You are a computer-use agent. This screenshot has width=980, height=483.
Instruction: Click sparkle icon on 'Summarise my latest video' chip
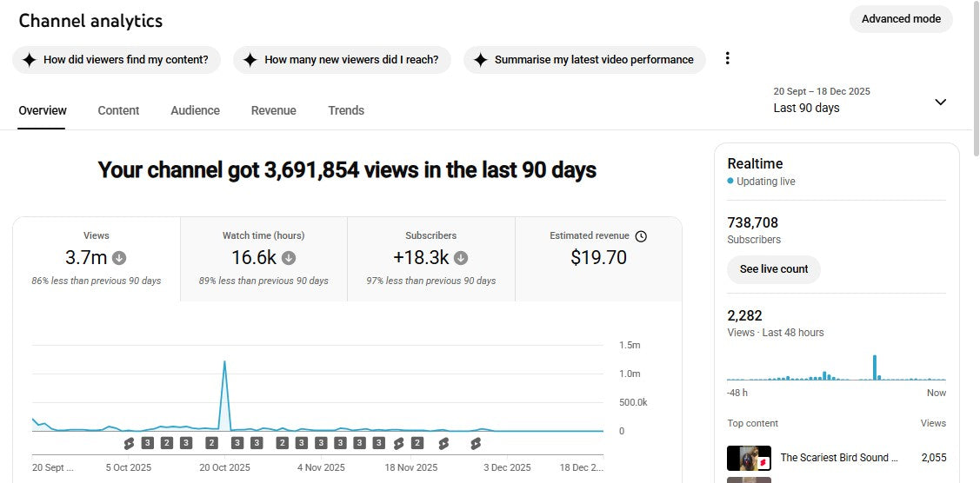[480, 60]
